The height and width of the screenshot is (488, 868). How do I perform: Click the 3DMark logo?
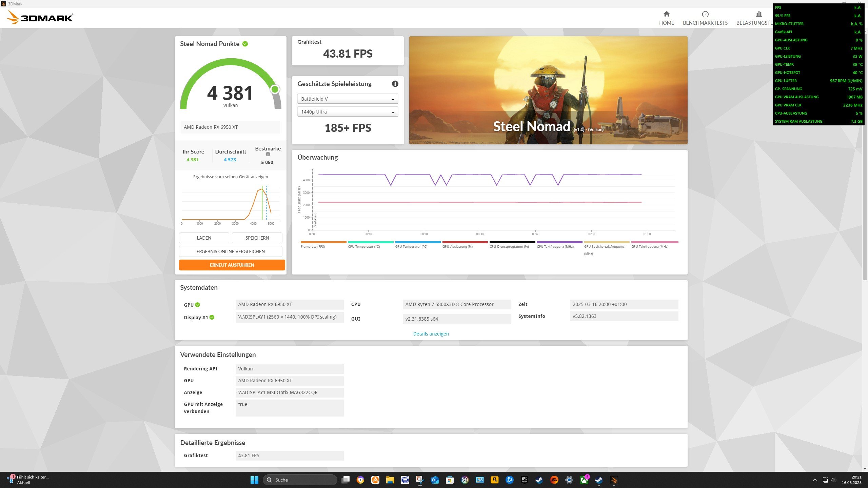40,17
